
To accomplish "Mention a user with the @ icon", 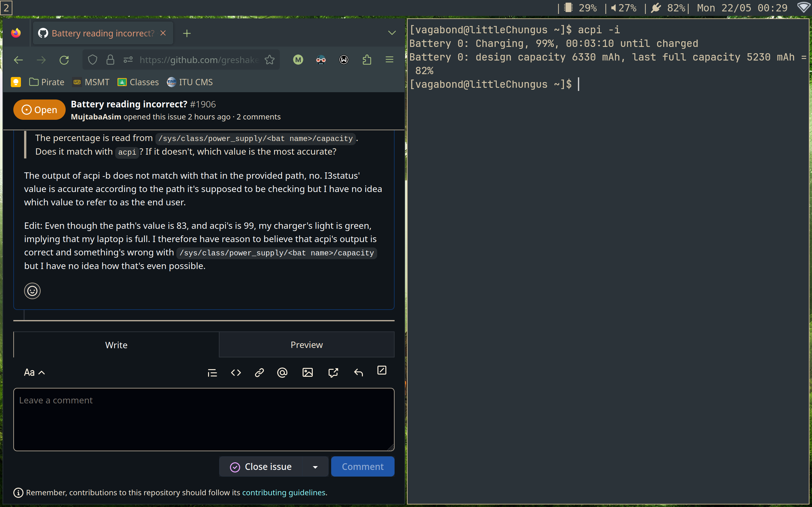I will [282, 373].
